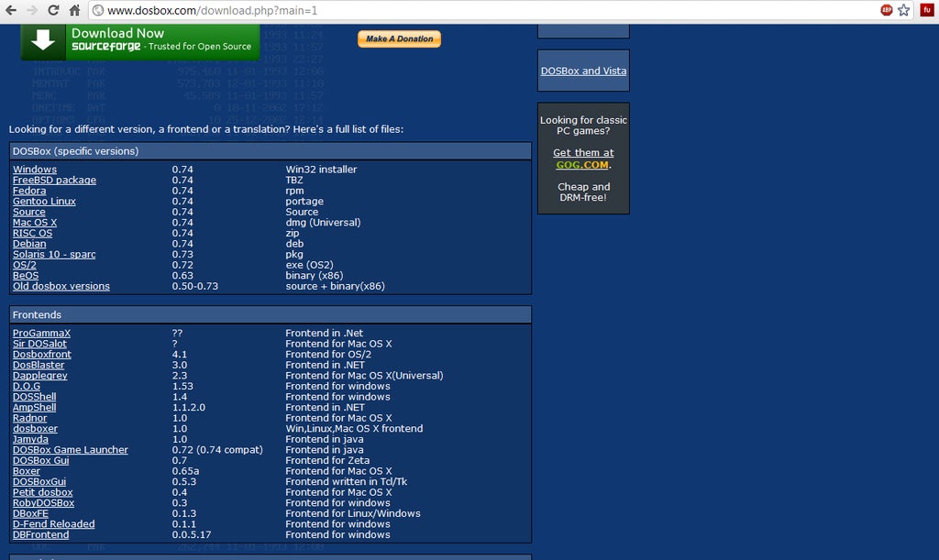939x560 pixels.
Task: Click the 'DOSBox (specific versions)' section header
Action: tap(271, 151)
